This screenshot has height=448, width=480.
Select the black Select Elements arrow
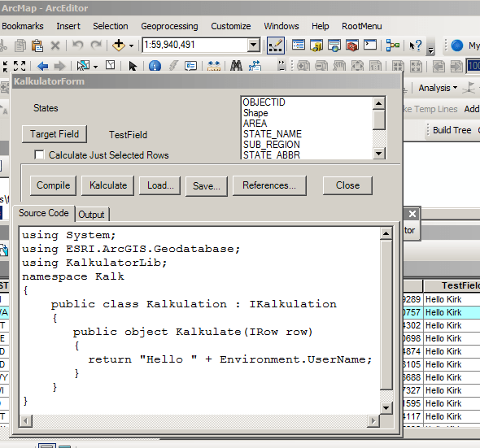[x=133, y=66]
